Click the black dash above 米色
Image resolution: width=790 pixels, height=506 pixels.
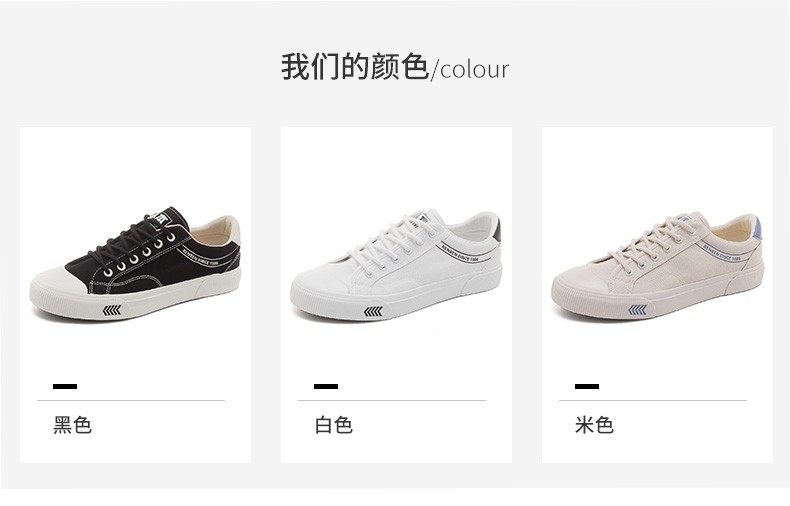pyautogui.click(x=587, y=387)
